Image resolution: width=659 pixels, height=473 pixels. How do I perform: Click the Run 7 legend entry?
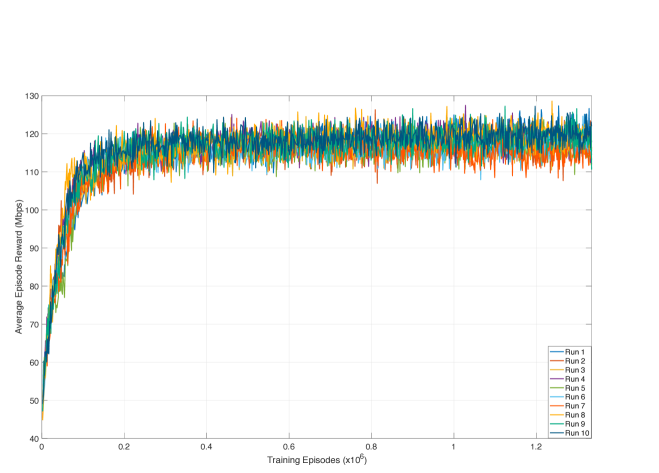click(x=567, y=406)
